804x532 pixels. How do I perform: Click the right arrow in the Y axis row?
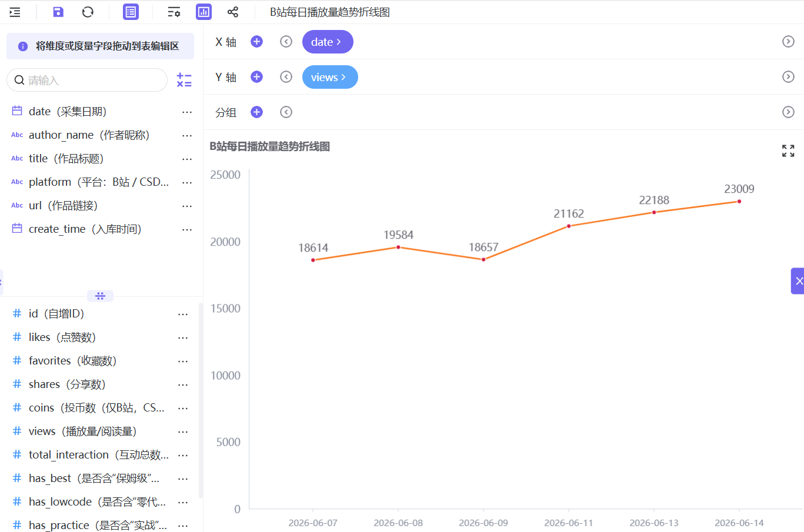(x=788, y=77)
